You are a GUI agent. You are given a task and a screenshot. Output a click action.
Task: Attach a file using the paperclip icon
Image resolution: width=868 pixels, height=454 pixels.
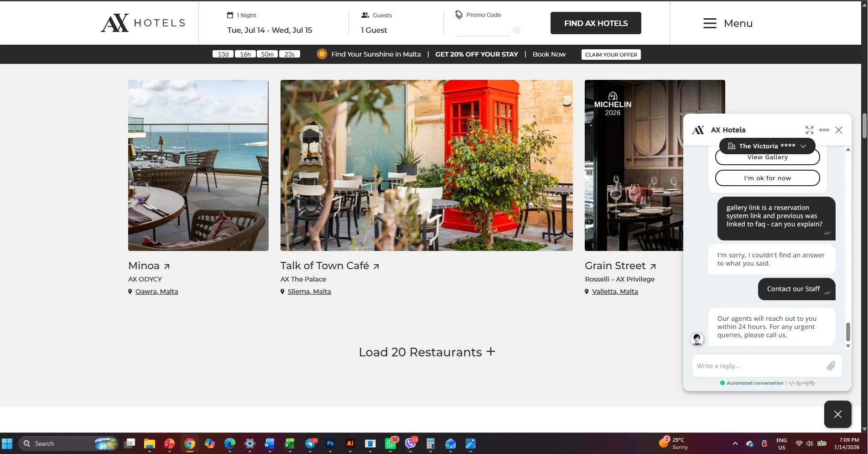coord(831,365)
